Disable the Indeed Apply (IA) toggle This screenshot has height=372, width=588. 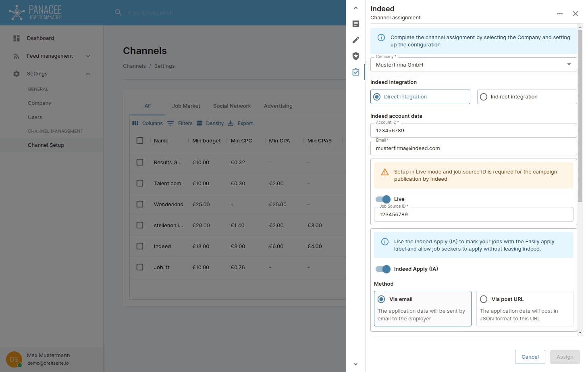tap(383, 269)
